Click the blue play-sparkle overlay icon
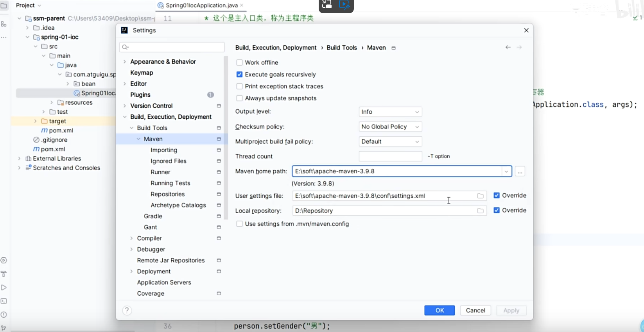This screenshot has height=332, width=644. click(x=344, y=5)
